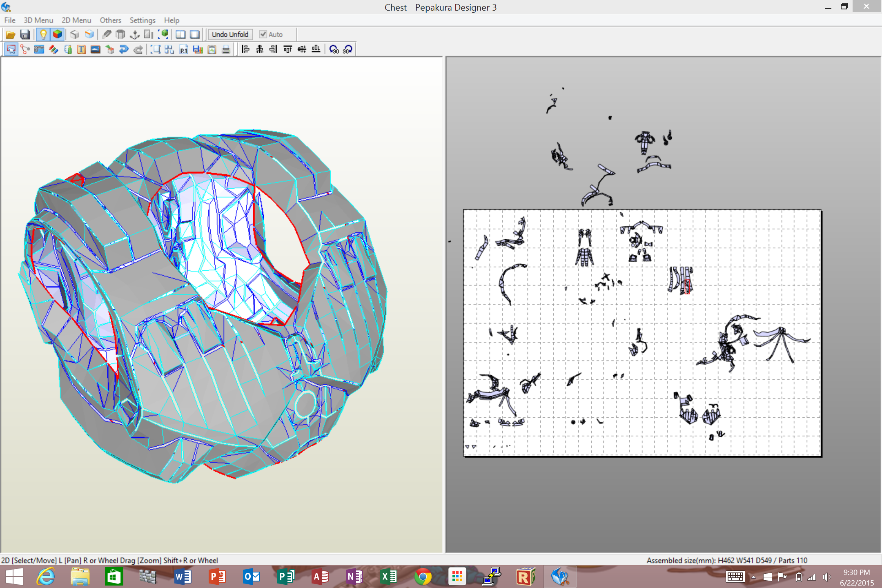This screenshot has width=882, height=588.
Task: Click the white cube with orange stripe icon
Action: (x=89, y=35)
